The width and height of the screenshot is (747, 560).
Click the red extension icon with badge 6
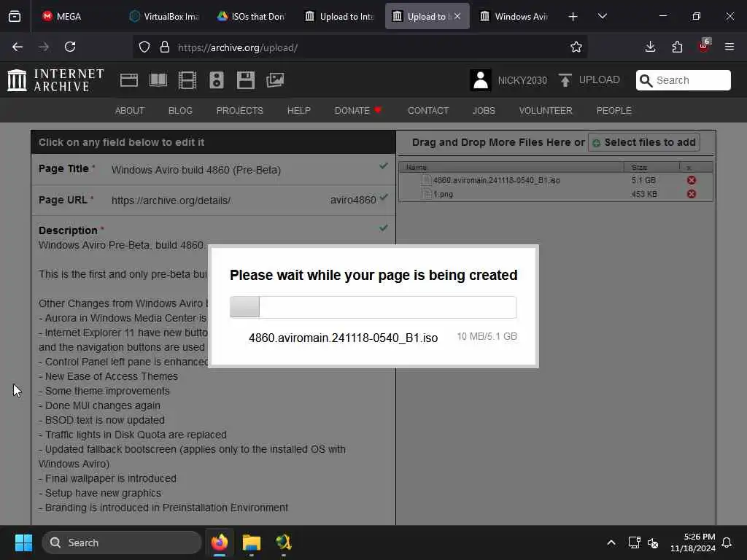coord(704,46)
